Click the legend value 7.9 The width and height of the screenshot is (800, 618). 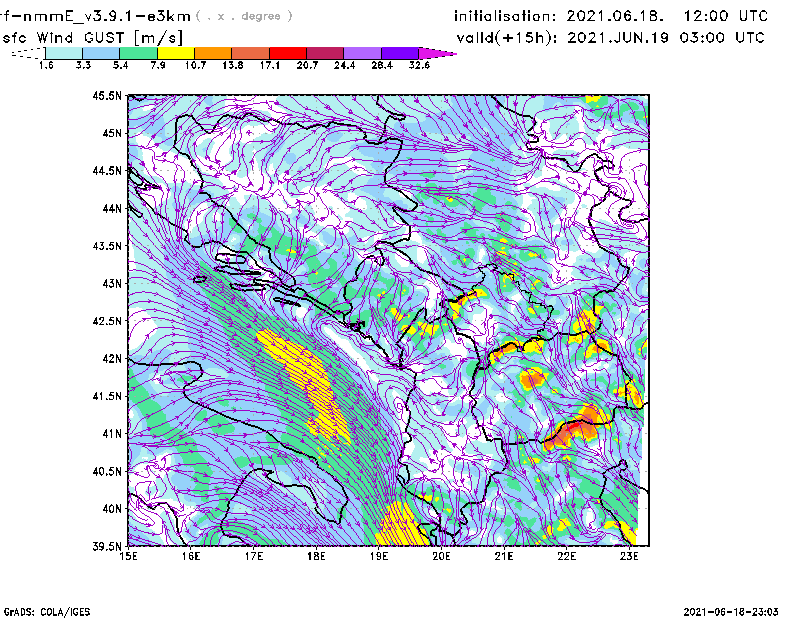pos(158,65)
